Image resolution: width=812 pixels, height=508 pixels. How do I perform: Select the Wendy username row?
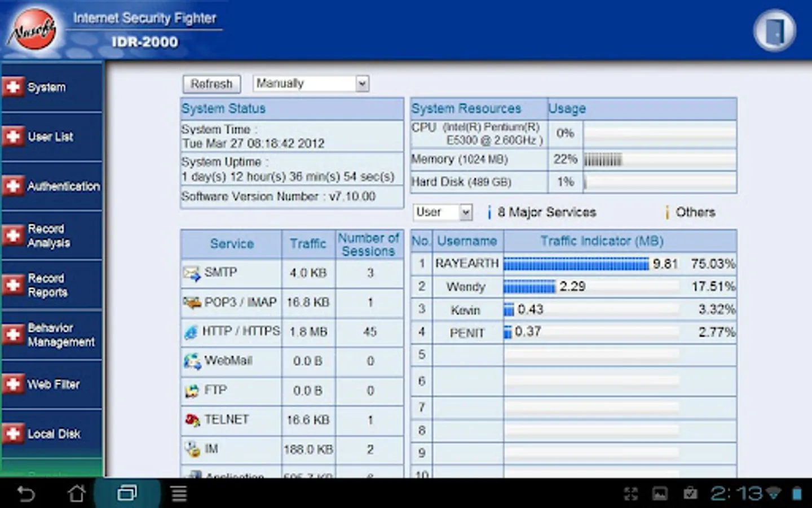[466, 287]
